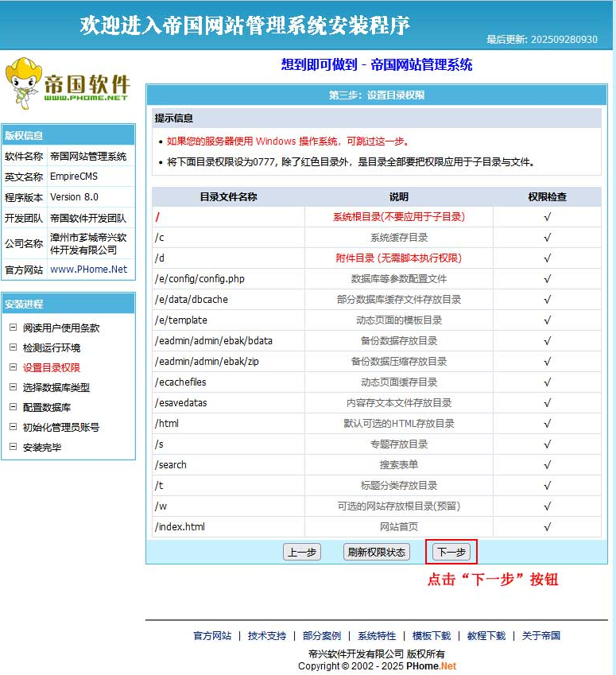
Task: Click box icon beside 安装完毕
Action: [14, 447]
